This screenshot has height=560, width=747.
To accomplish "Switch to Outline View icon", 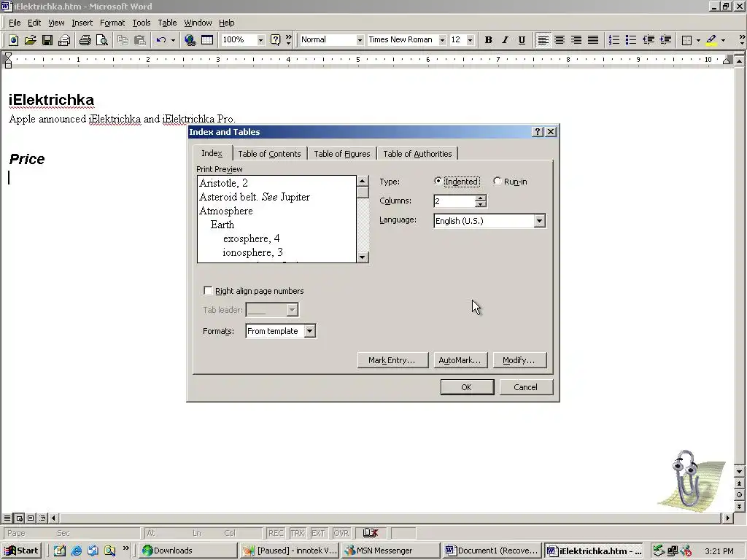I will tap(42, 518).
